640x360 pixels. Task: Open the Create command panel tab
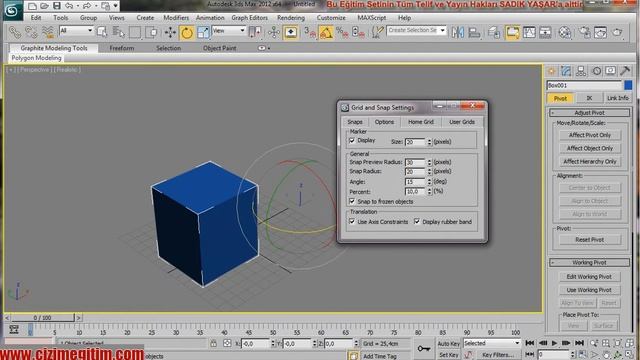point(551,71)
